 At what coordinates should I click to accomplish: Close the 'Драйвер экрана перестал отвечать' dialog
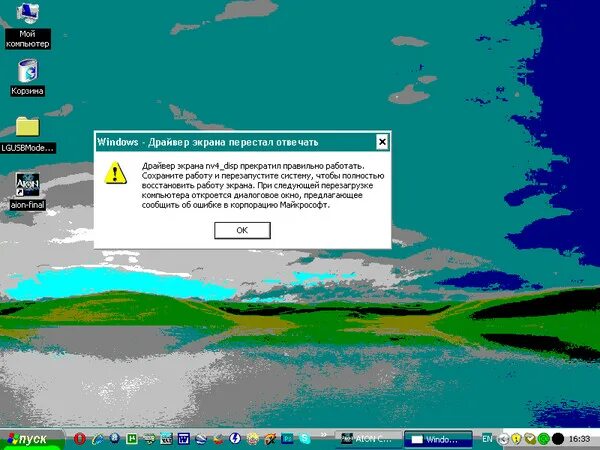click(x=382, y=142)
